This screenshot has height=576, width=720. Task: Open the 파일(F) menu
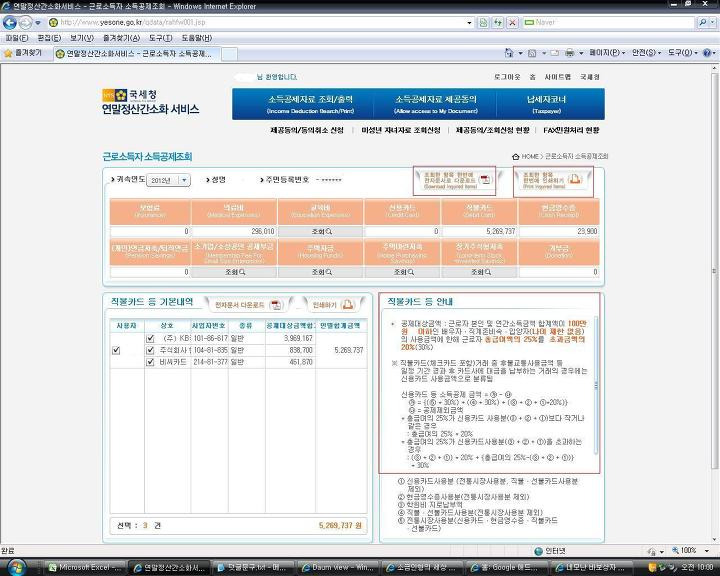17,38
